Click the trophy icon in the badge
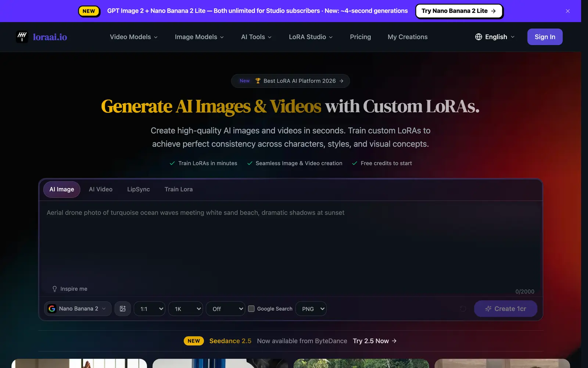 [x=258, y=81]
